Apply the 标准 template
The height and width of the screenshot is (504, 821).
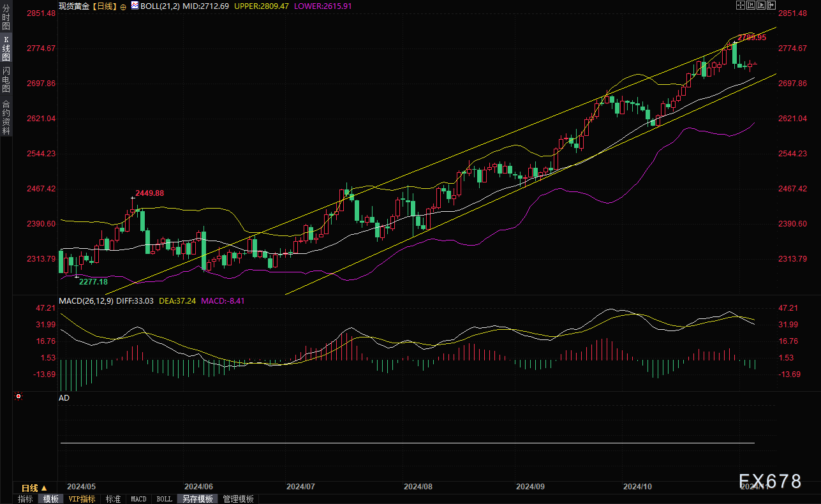pos(113,499)
